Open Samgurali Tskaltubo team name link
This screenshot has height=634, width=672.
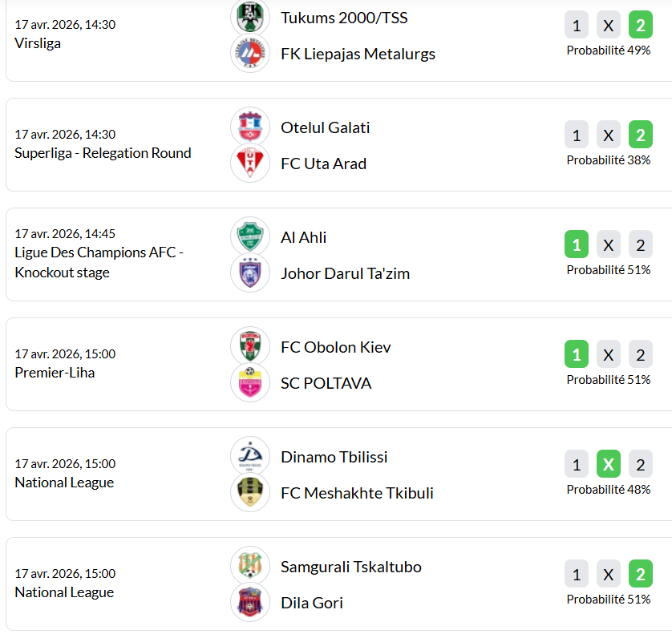point(350,567)
